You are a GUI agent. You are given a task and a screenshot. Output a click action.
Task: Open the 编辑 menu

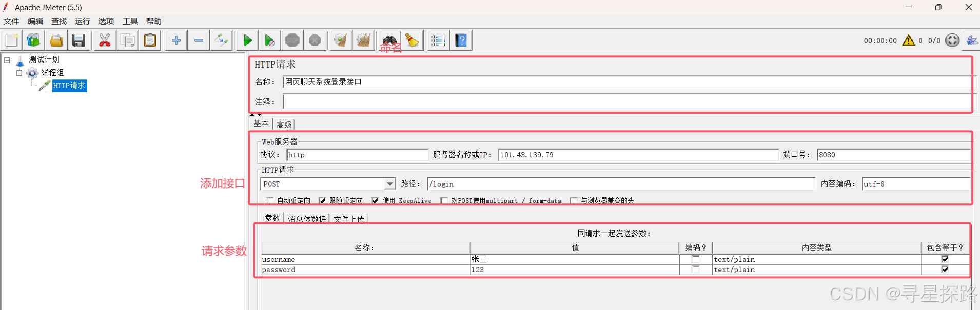pyautogui.click(x=35, y=21)
